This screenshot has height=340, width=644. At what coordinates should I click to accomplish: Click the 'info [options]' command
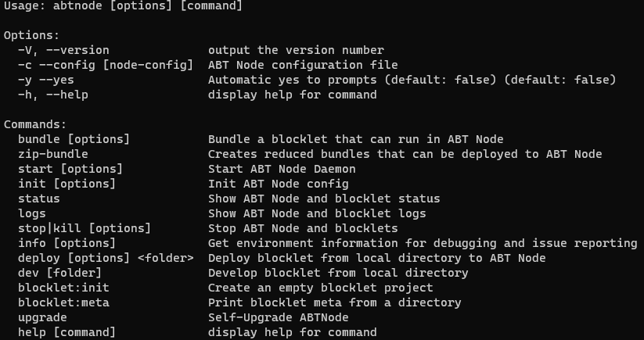pyautogui.click(x=67, y=243)
